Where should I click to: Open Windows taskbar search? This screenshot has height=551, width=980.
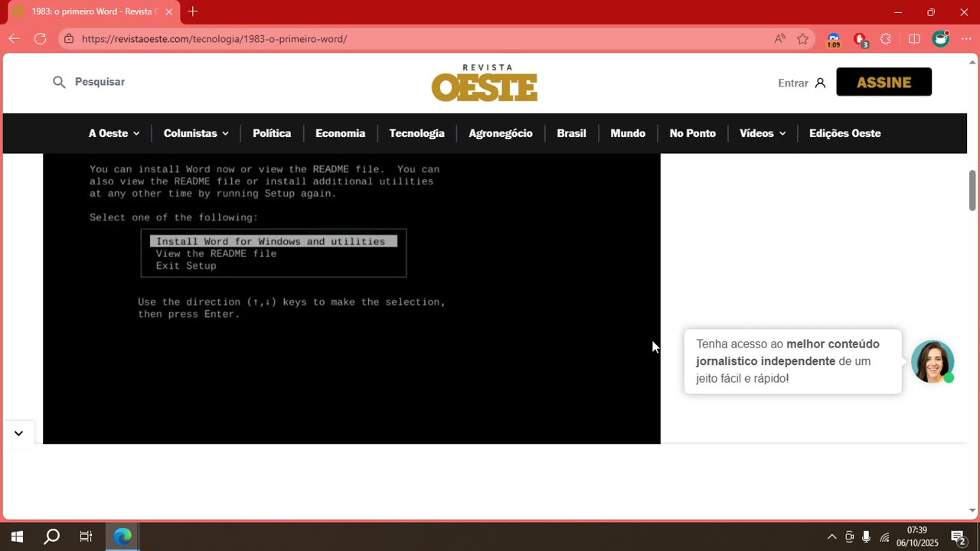[51, 536]
